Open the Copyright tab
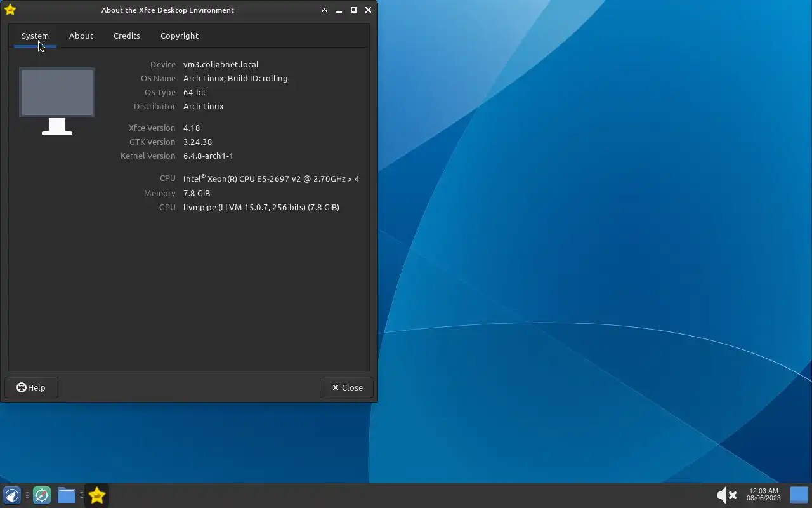Screen dimensions: 812x508 [180, 36]
